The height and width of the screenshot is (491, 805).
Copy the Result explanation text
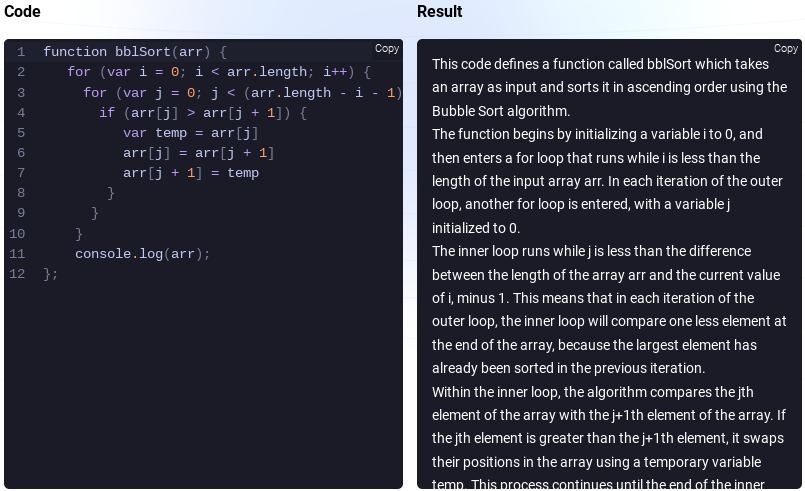(785, 48)
